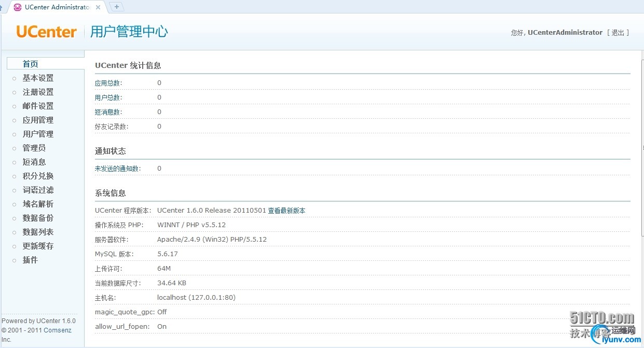Click the 短消息数 statistics link
The image size is (644, 348).
coord(108,112)
